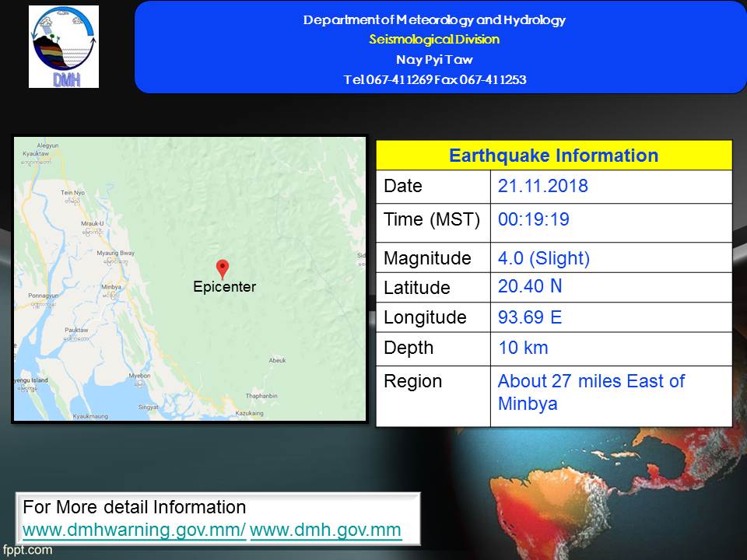Select the longitude value '93.69 E'

tap(530, 317)
